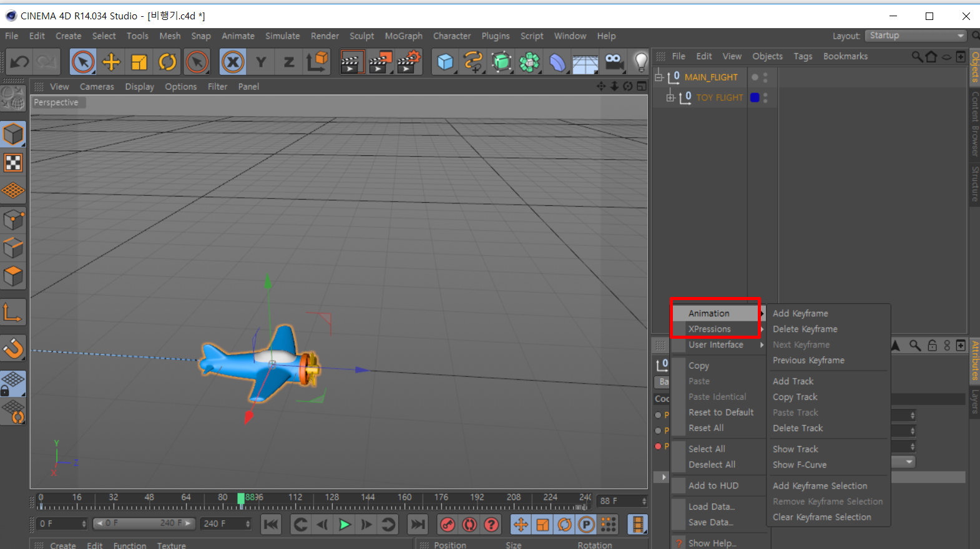Open Object Manager Tags menu

(x=803, y=56)
